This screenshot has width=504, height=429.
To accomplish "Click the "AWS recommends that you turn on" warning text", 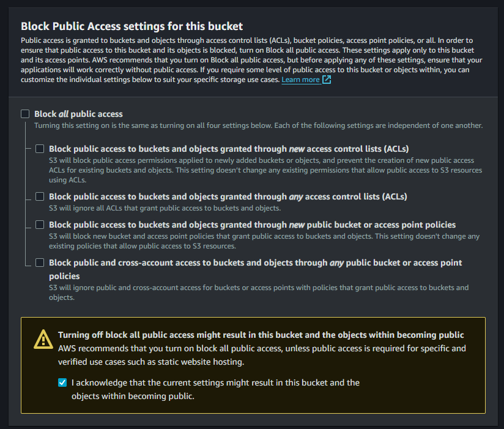I will pos(262,348).
